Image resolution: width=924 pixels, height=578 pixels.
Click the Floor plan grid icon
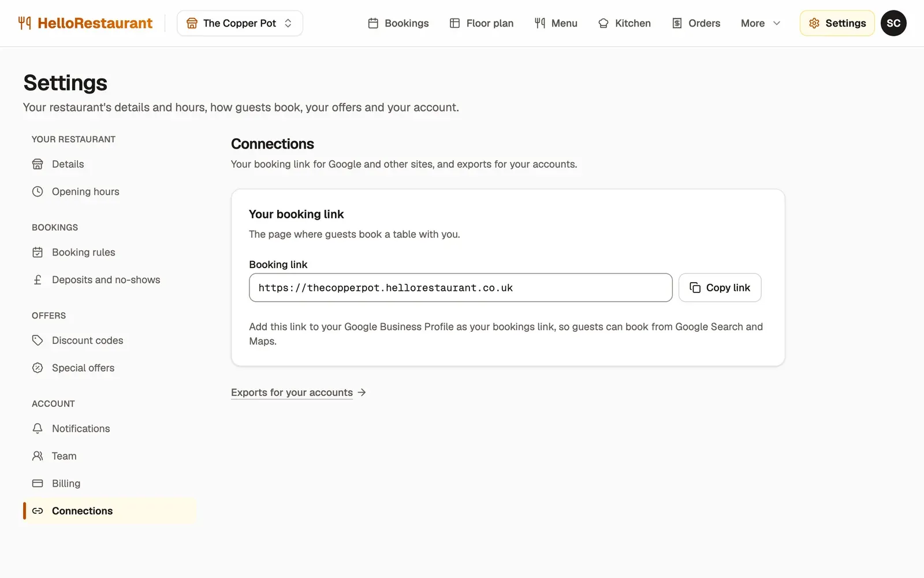point(455,23)
